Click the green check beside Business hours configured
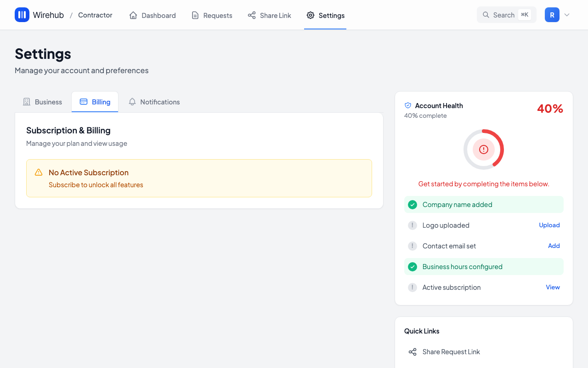This screenshot has height=368, width=588. [413, 267]
